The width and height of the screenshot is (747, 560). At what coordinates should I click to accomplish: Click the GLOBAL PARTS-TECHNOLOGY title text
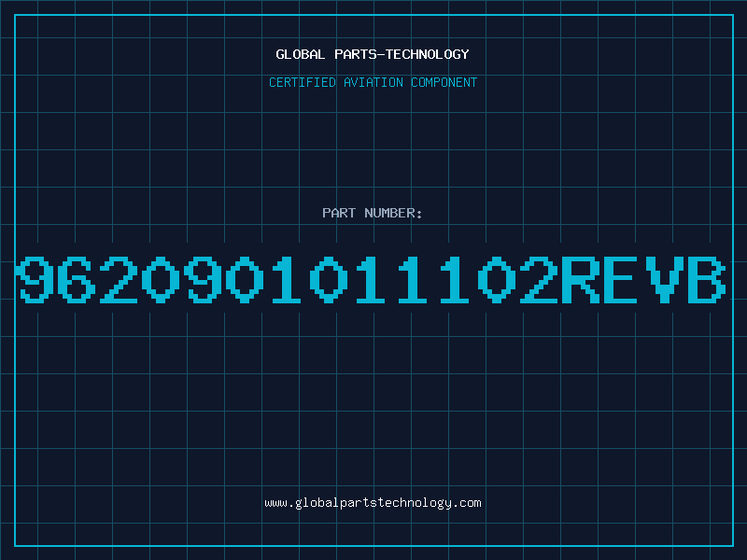click(x=373, y=54)
